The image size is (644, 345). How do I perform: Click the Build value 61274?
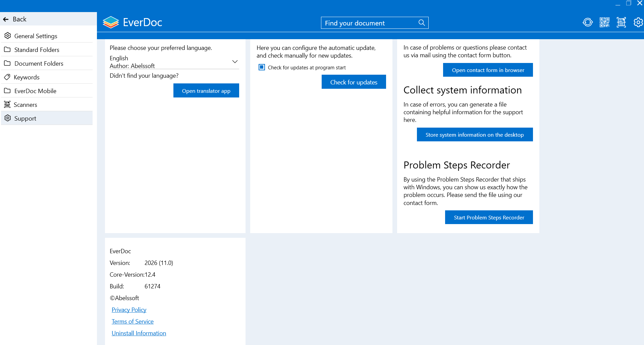click(x=152, y=286)
